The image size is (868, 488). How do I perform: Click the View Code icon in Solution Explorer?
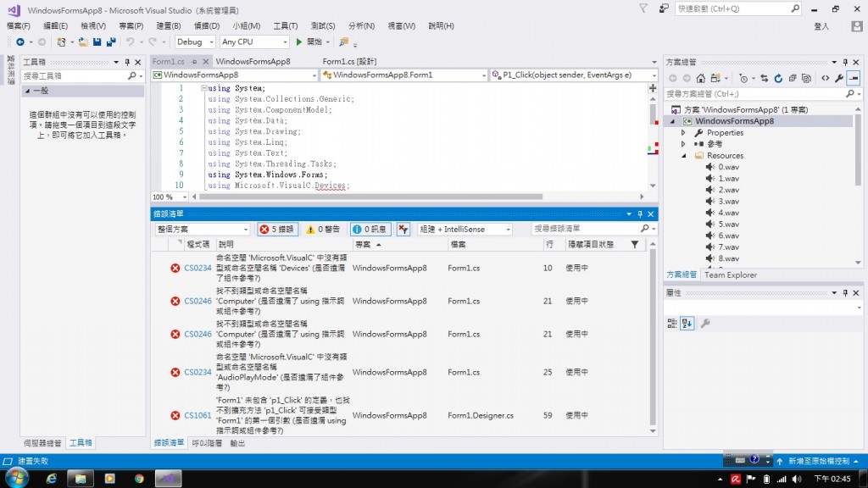[826, 79]
